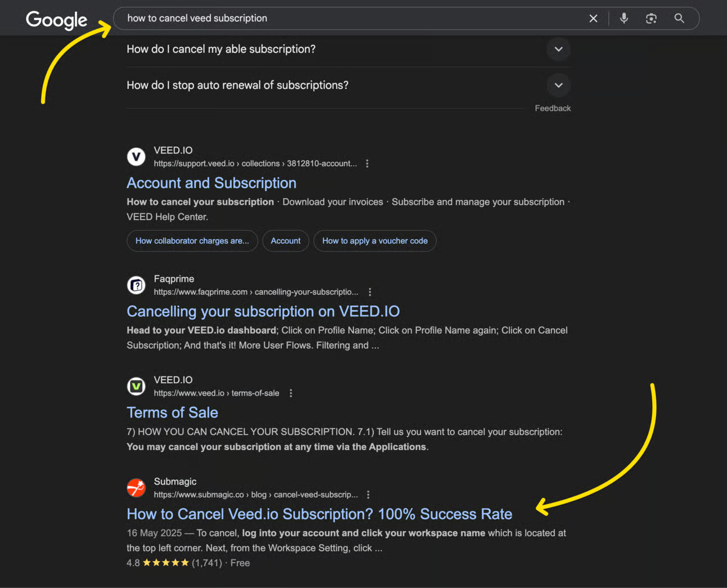Open the "Account and Subscription" result
The width and height of the screenshot is (727, 588).
pos(211,183)
